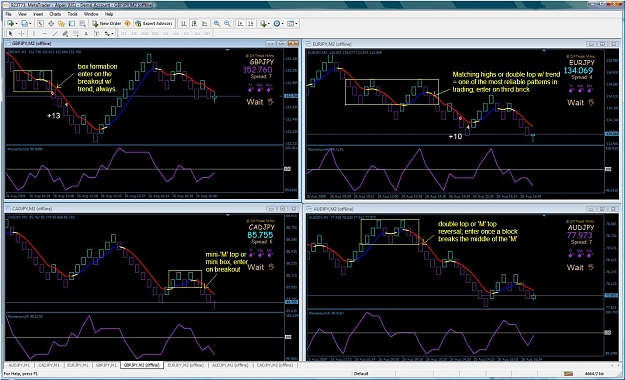Click the chart shift marker on GBPJPY chart
Image resolution: width=625 pixels, height=380 pixels.
[227, 50]
